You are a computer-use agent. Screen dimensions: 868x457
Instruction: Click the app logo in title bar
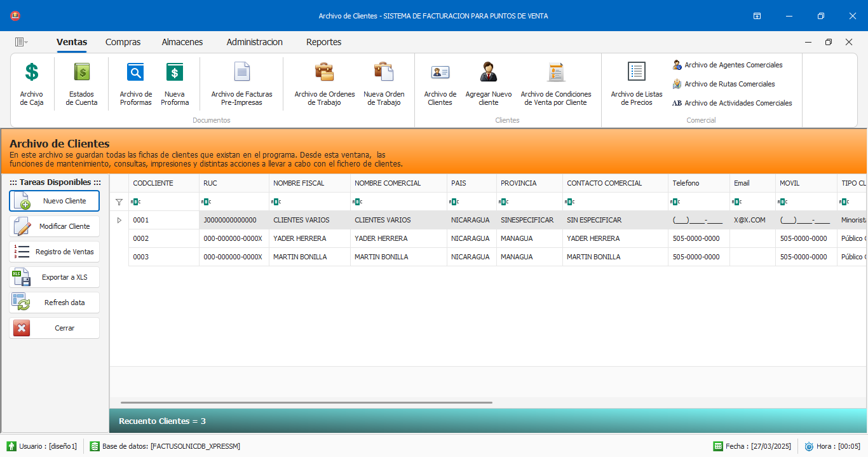pos(15,16)
